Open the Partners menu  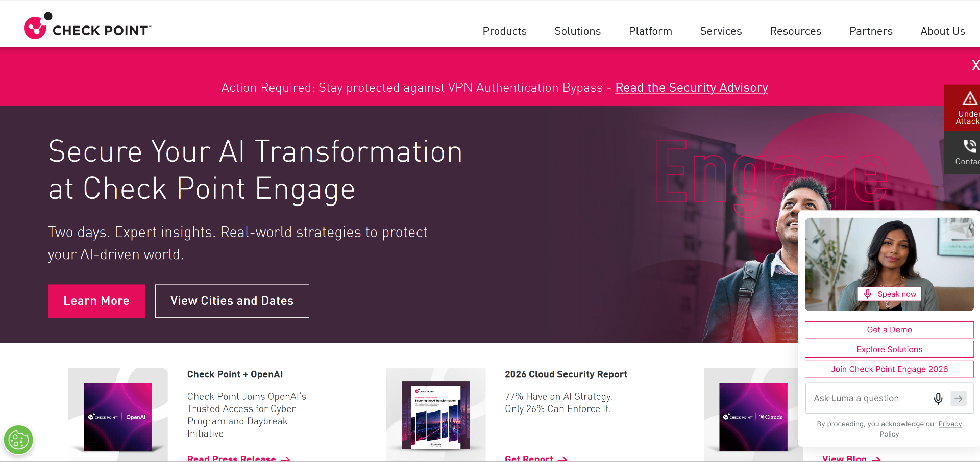coord(871,31)
